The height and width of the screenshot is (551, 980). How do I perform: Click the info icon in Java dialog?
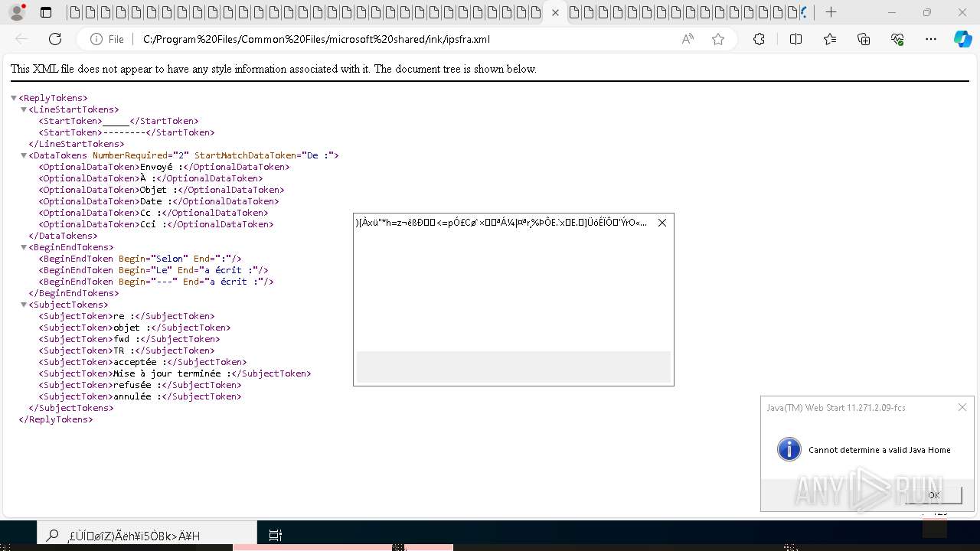pos(789,449)
